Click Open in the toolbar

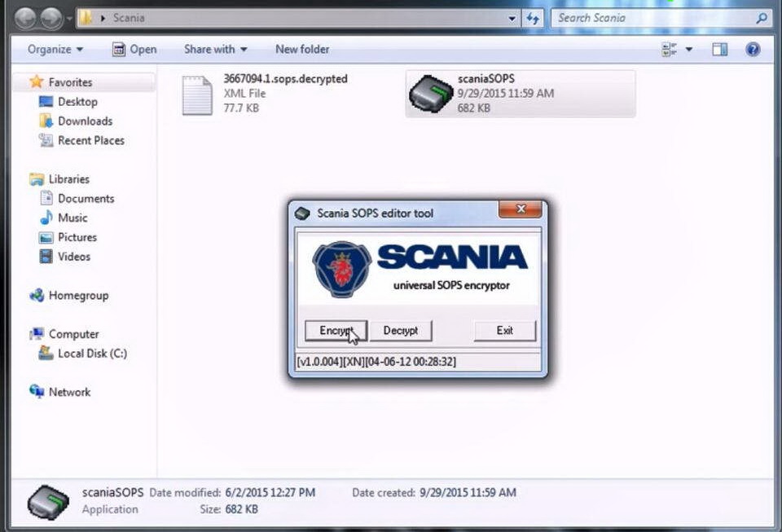[134, 50]
